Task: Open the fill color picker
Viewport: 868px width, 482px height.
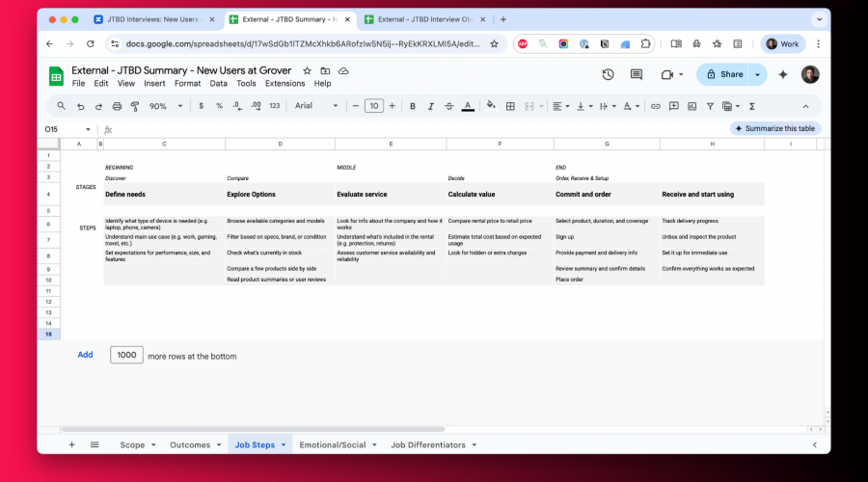Action: pyautogui.click(x=491, y=106)
